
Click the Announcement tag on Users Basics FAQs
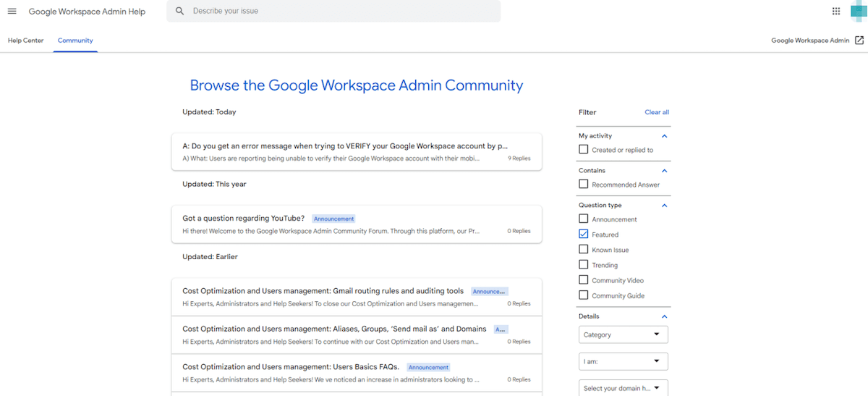point(428,367)
